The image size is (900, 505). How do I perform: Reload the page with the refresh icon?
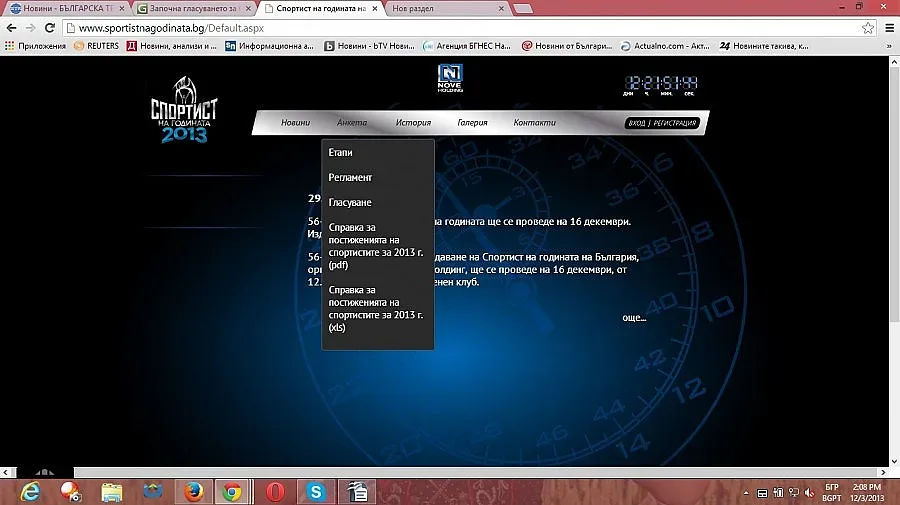(52, 28)
